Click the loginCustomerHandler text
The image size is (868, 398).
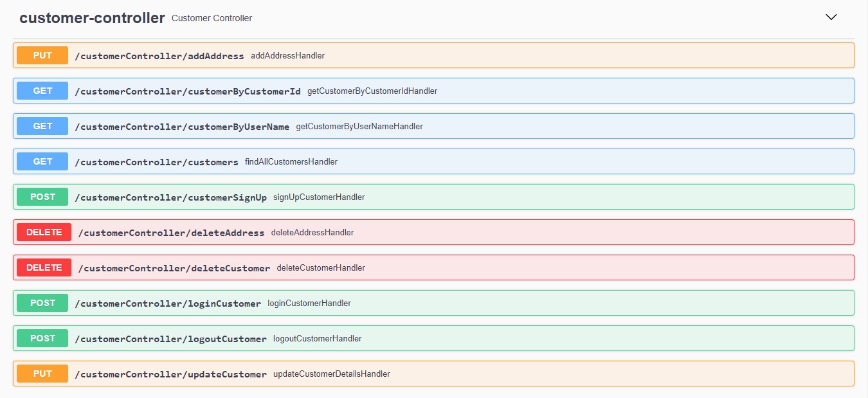(x=309, y=303)
